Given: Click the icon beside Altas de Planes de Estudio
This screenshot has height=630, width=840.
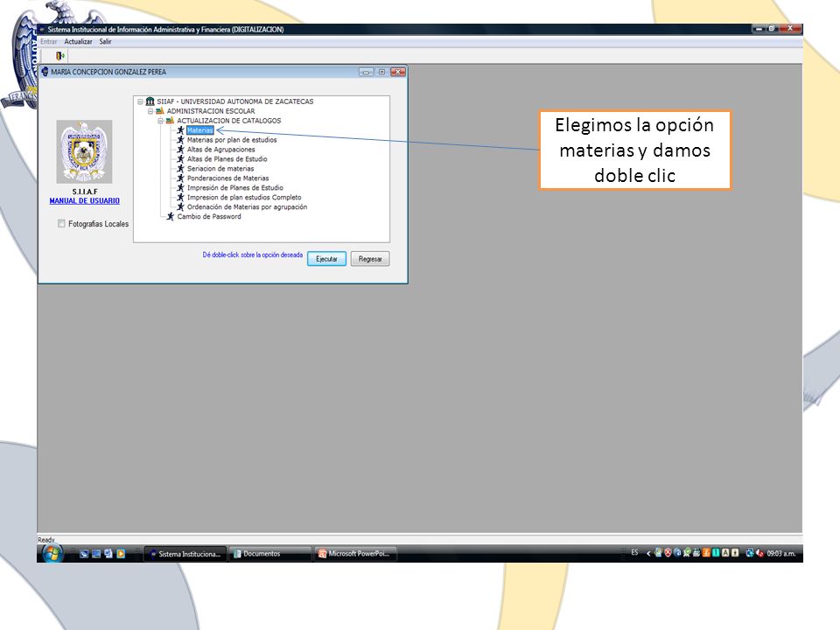Looking at the screenshot, I should click(180, 159).
